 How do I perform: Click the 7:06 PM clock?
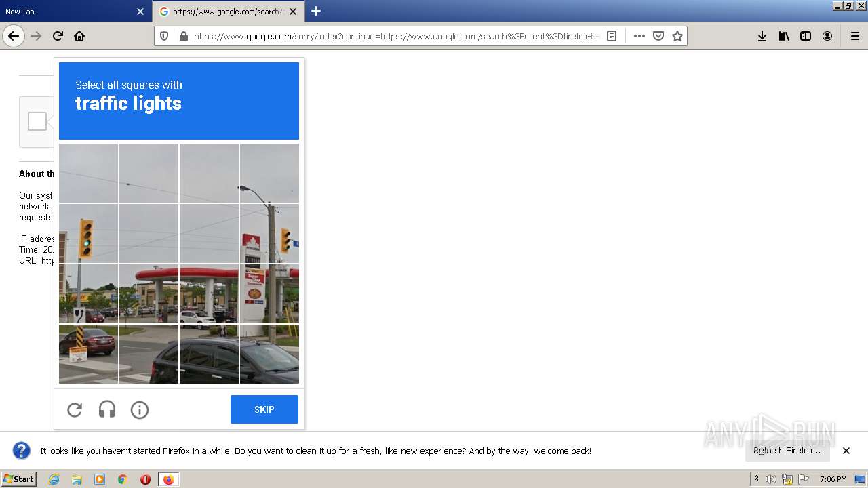click(x=833, y=479)
